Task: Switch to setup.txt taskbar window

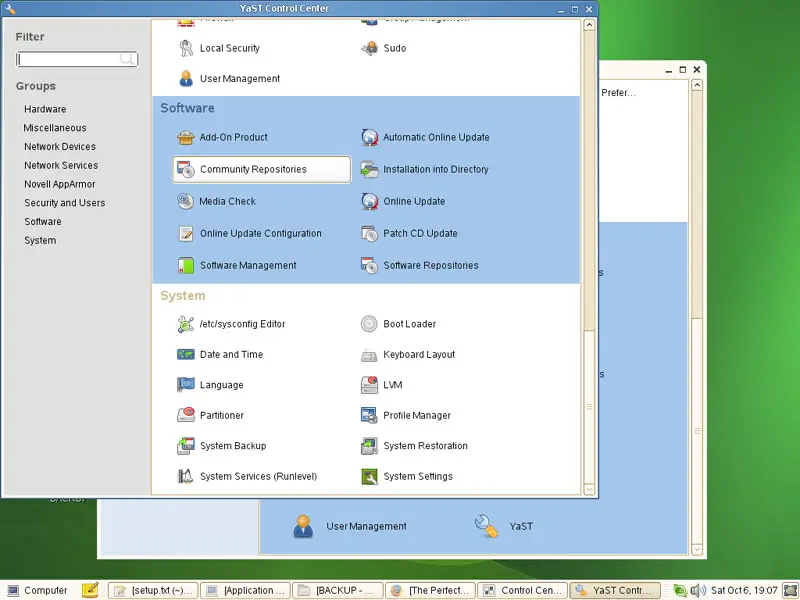Action: tap(154, 590)
